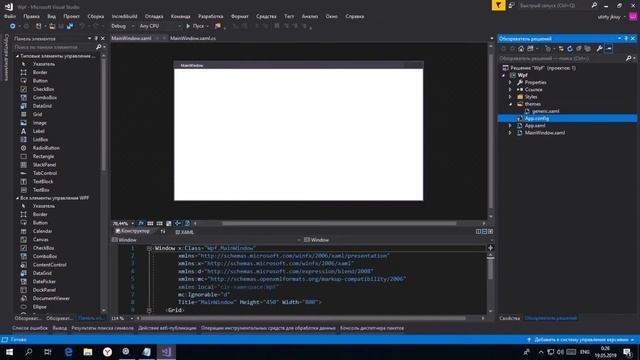Select Button in the toolbox common controls
Viewport: 640px width, 360px height.
[40, 81]
